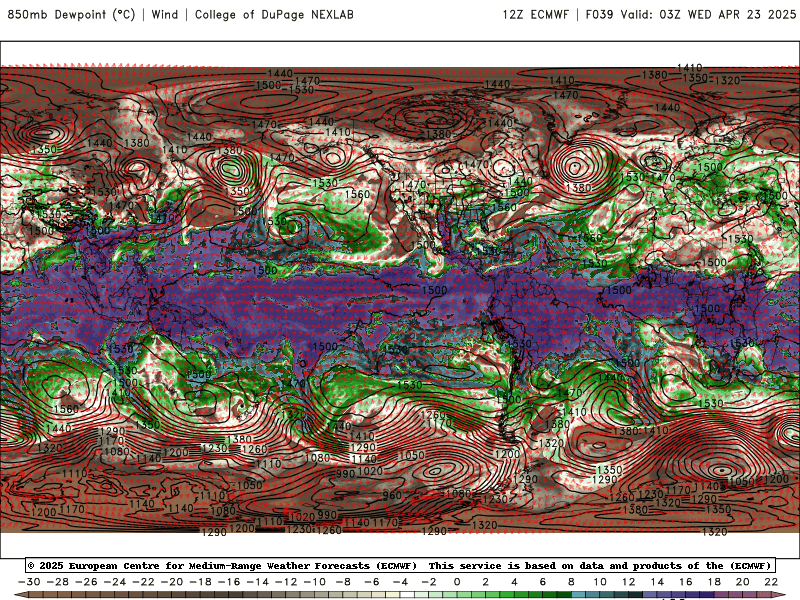This screenshot has height=600, width=800.
Task: Click the positive "18" value on the color scale
Action: coord(714,582)
